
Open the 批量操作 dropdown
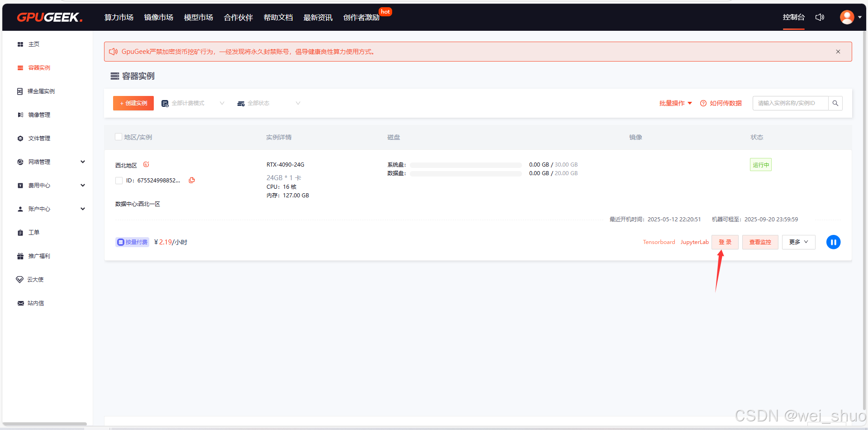pyautogui.click(x=675, y=103)
